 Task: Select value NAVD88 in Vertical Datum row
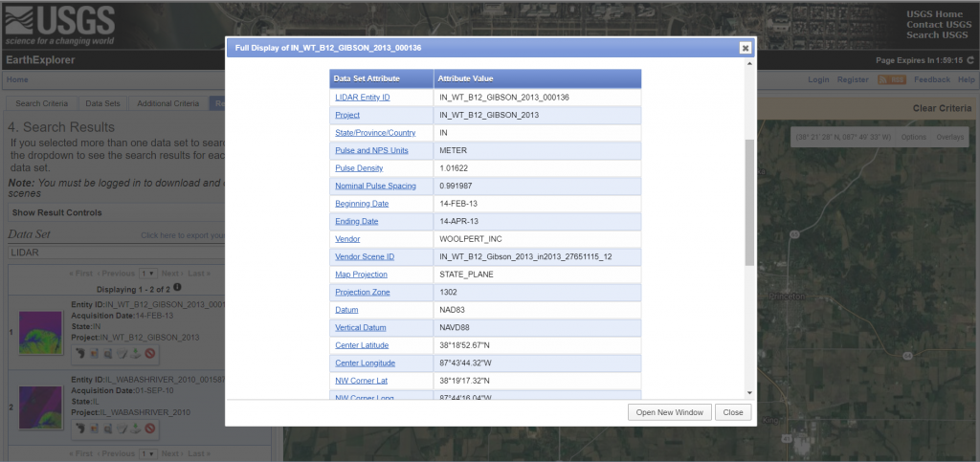pos(455,327)
